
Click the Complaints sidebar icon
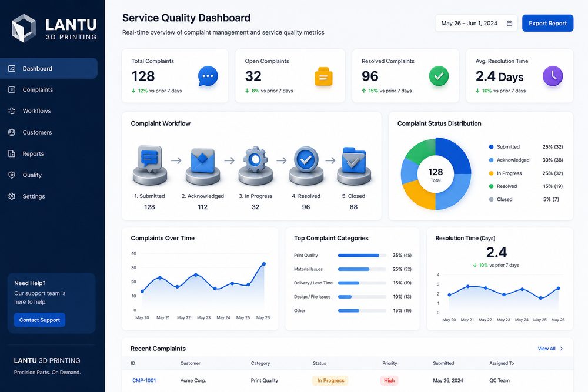click(x=12, y=89)
